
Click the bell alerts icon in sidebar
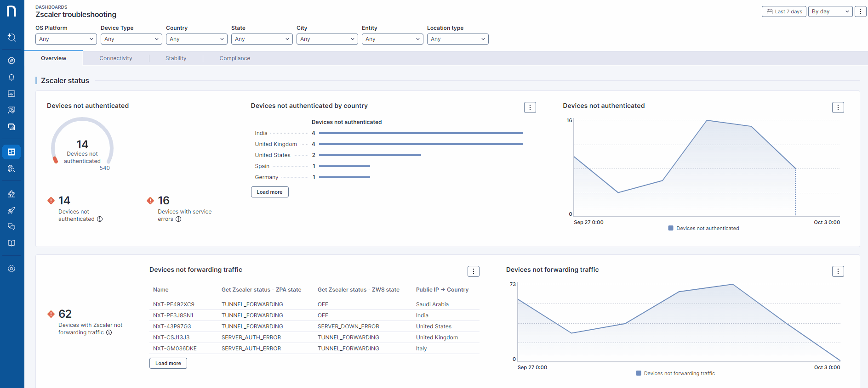(x=11, y=77)
